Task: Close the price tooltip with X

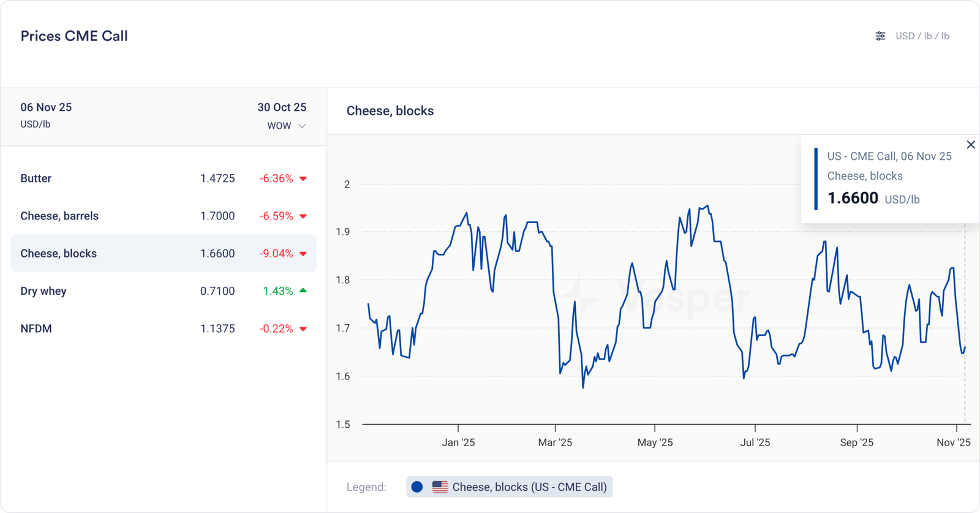Action: pos(971,145)
